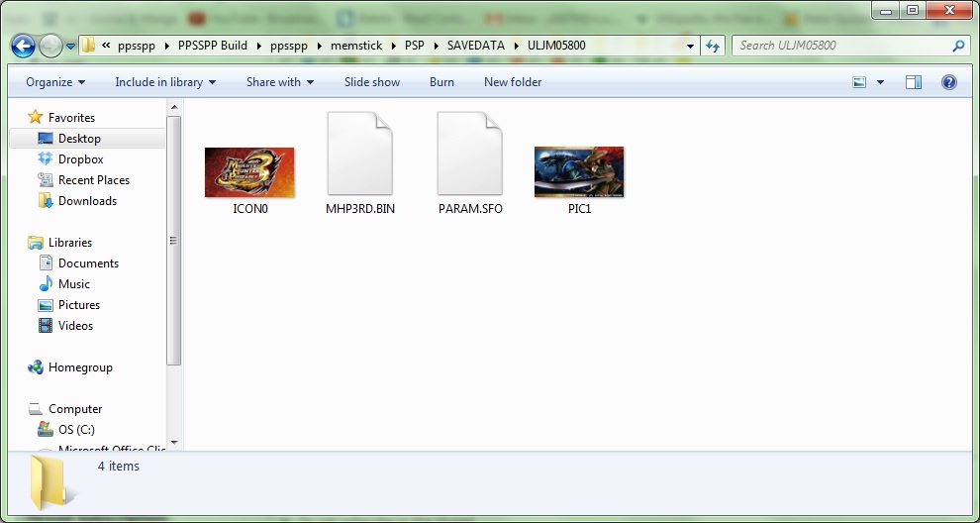This screenshot has height=523, width=980.
Task: Open the Organize dropdown menu
Action: click(x=55, y=82)
